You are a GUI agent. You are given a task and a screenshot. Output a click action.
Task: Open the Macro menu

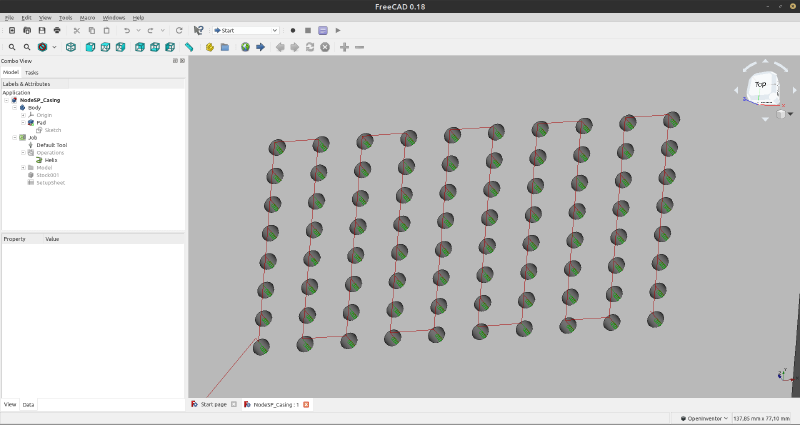87,18
